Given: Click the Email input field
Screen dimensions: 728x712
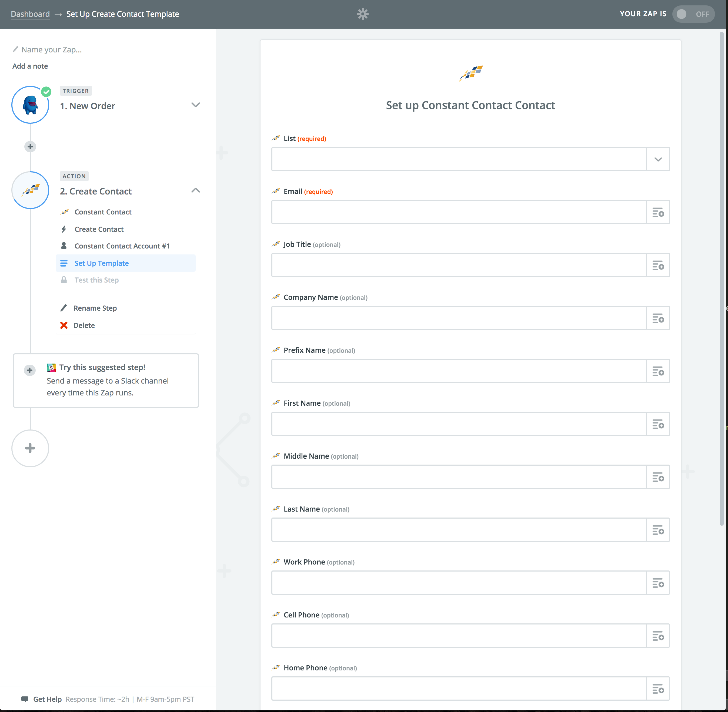Looking at the screenshot, I should coord(459,212).
